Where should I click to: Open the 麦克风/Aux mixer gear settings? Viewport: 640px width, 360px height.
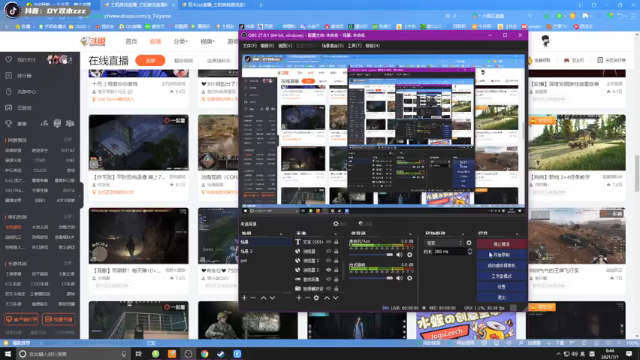click(x=409, y=255)
